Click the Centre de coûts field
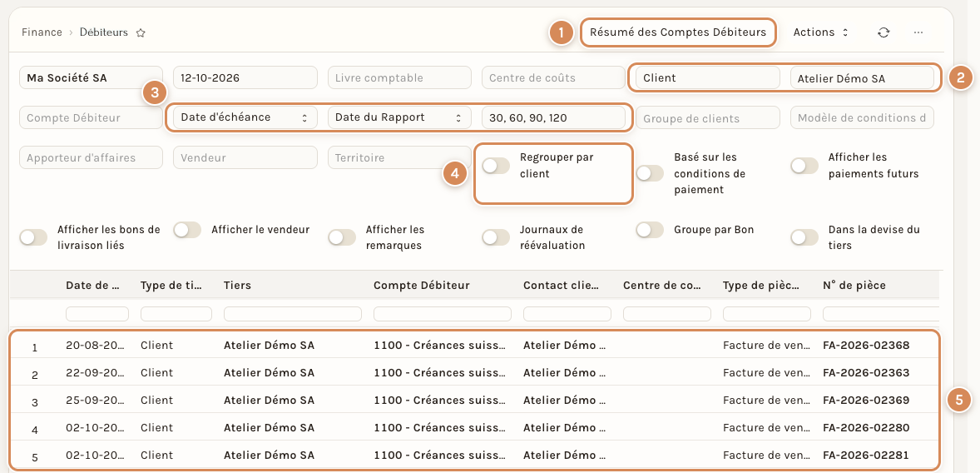980x473 pixels. 554,78
